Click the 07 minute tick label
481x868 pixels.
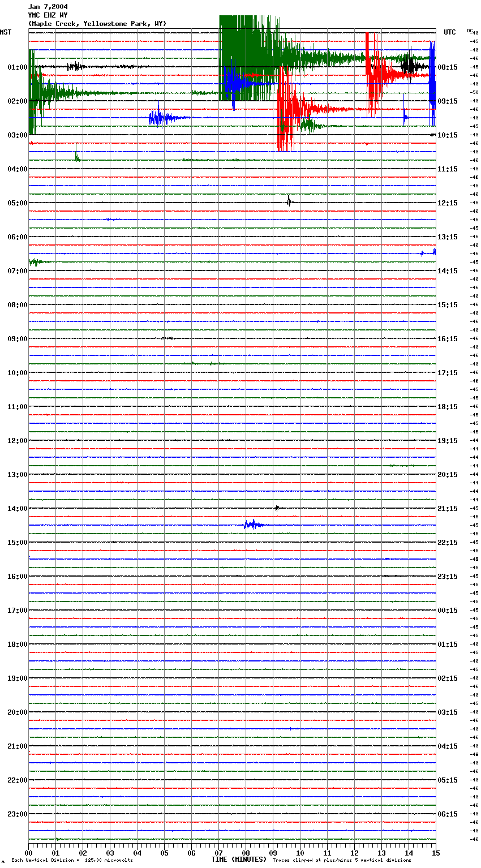click(219, 853)
